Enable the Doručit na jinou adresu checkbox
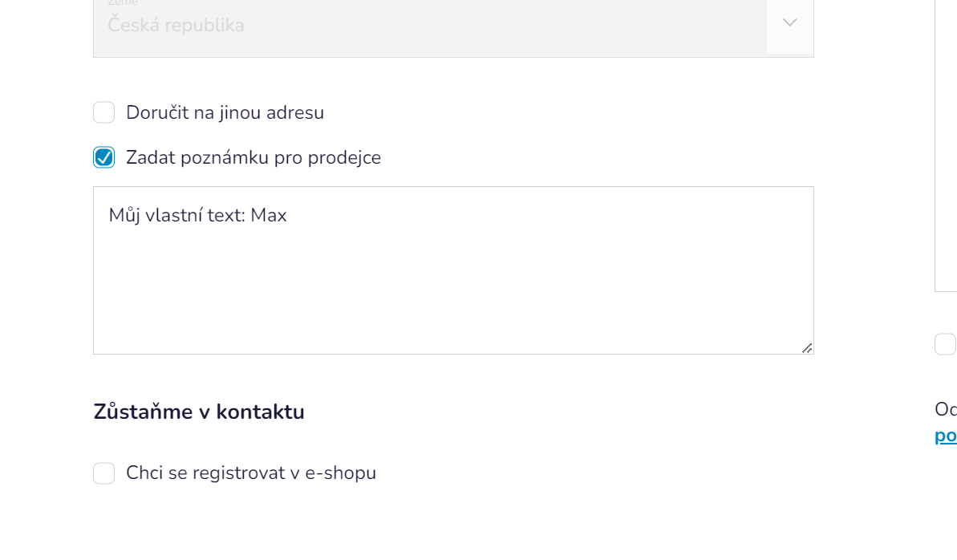This screenshot has width=957, height=560. tap(104, 112)
